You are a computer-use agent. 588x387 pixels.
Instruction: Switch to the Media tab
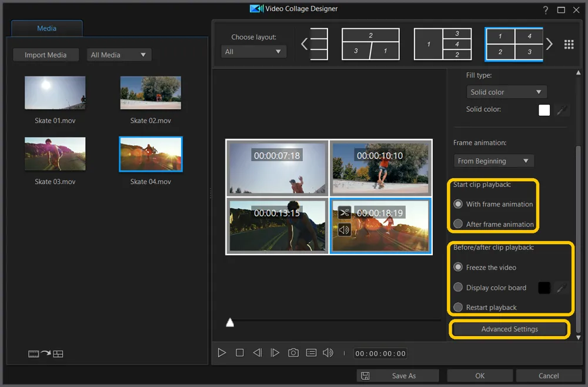coord(47,28)
